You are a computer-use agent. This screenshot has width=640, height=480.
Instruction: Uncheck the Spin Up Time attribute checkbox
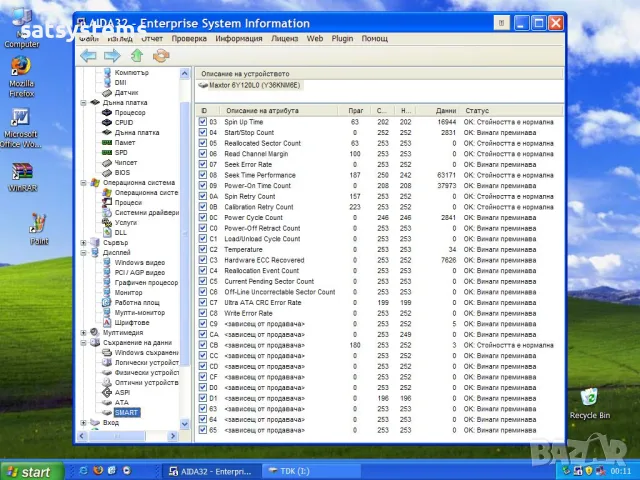[x=203, y=122]
